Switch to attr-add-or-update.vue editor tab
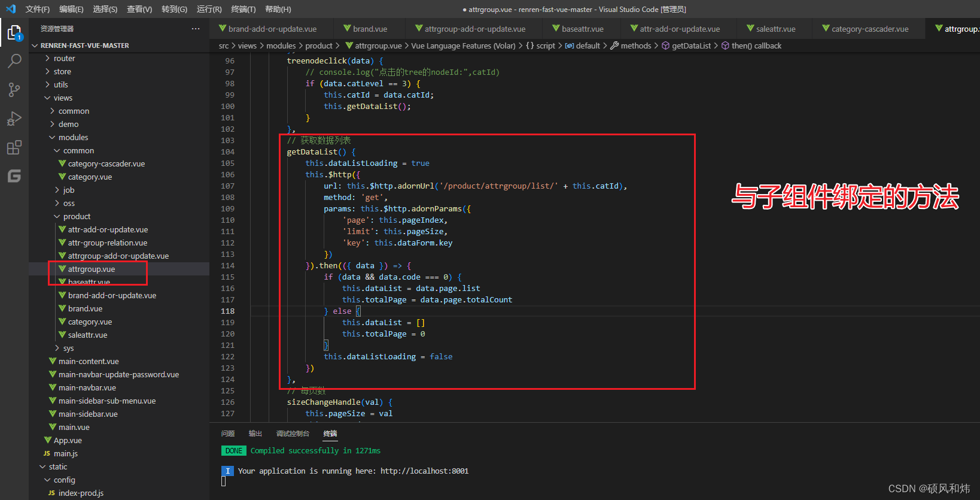The height and width of the screenshot is (500, 980). point(680,29)
